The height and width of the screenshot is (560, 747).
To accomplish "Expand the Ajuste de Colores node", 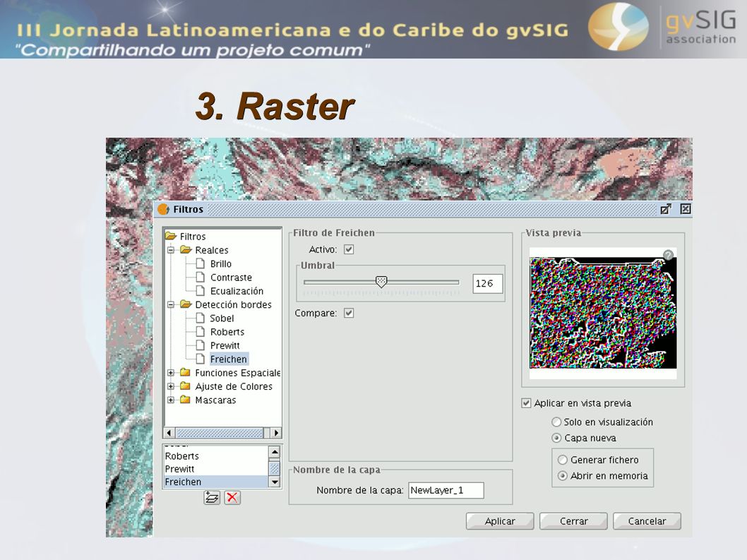I will (171, 386).
